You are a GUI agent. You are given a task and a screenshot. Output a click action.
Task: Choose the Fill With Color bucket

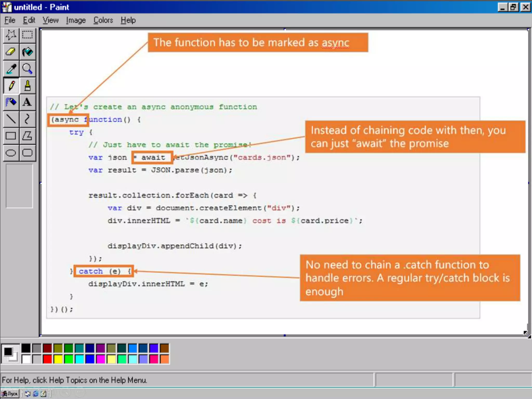click(x=27, y=52)
